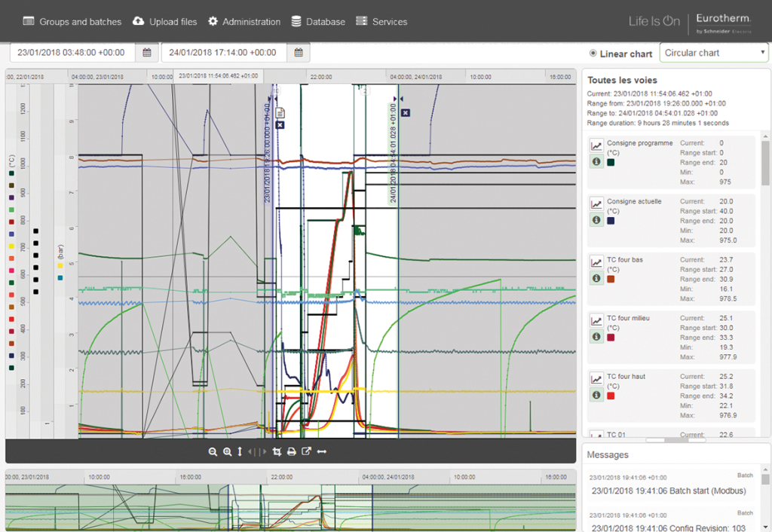Open the Database menu
Screen dimensions: 772x532
click(x=318, y=22)
